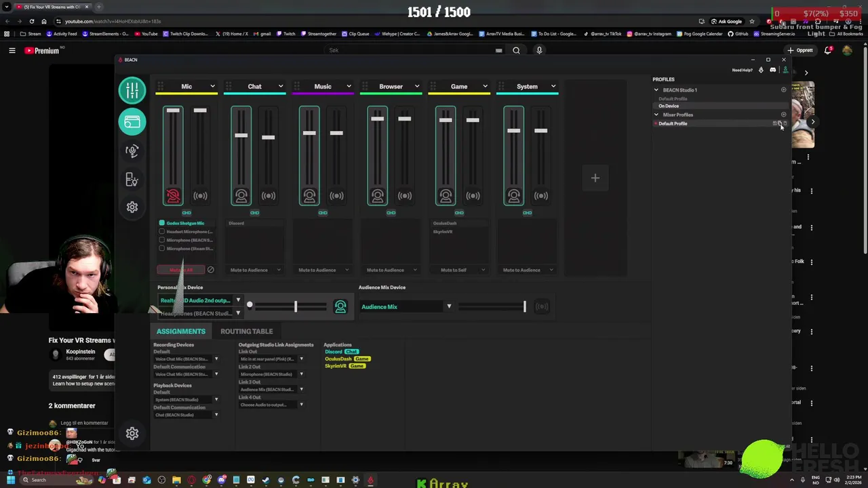Click the Personal Mix headphone monitor icon
The image size is (868, 488).
pos(340,307)
